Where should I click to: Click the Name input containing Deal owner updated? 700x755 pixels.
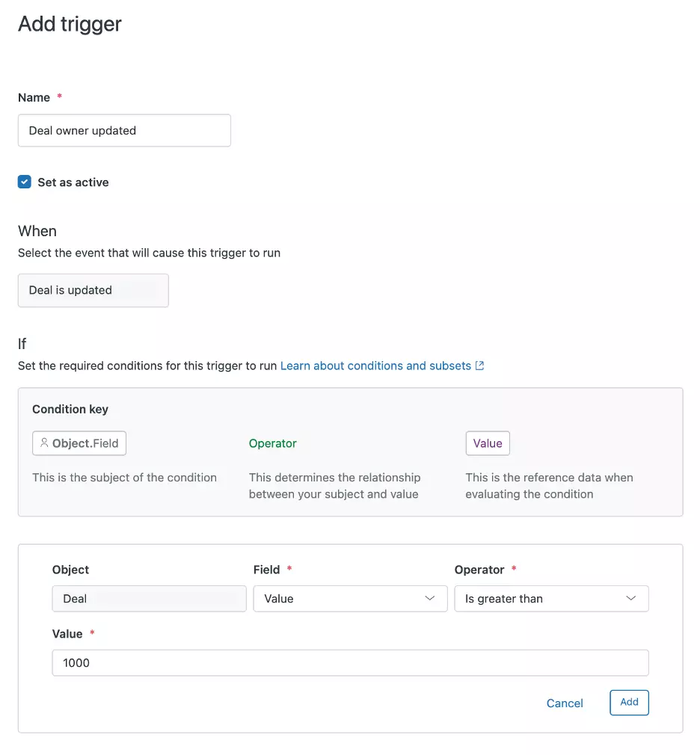point(124,130)
